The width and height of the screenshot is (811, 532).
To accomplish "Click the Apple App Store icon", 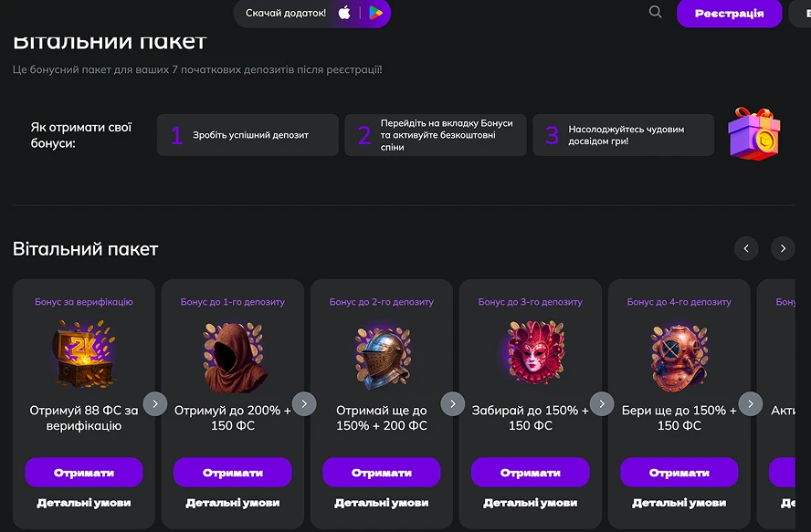I will pos(344,13).
